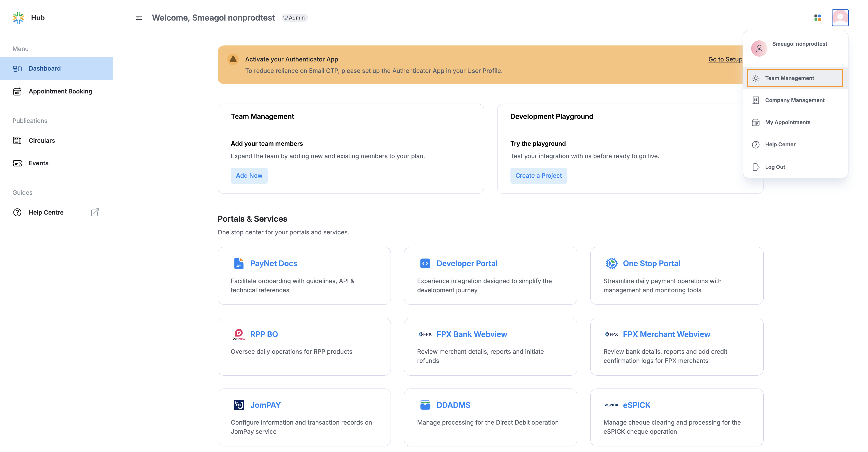This screenshot has height=452, width=868.
Task: Click the Dashboard sidebar icon
Action: [x=17, y=69]
